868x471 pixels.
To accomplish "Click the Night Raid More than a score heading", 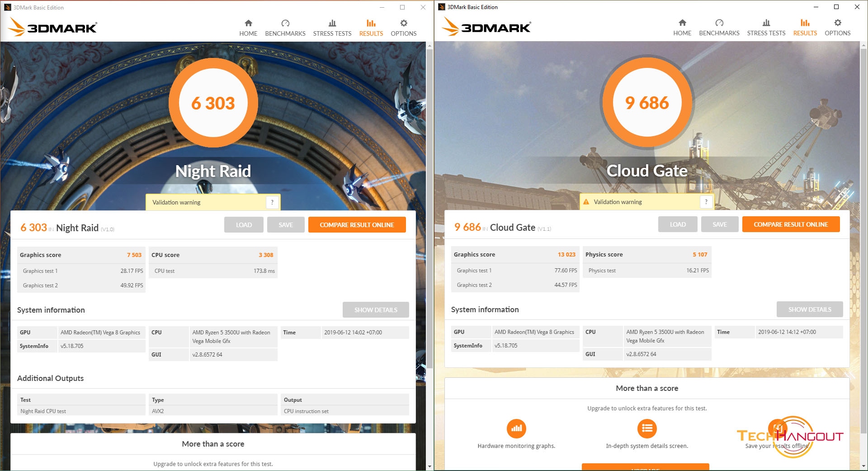I will pos(213,444).
